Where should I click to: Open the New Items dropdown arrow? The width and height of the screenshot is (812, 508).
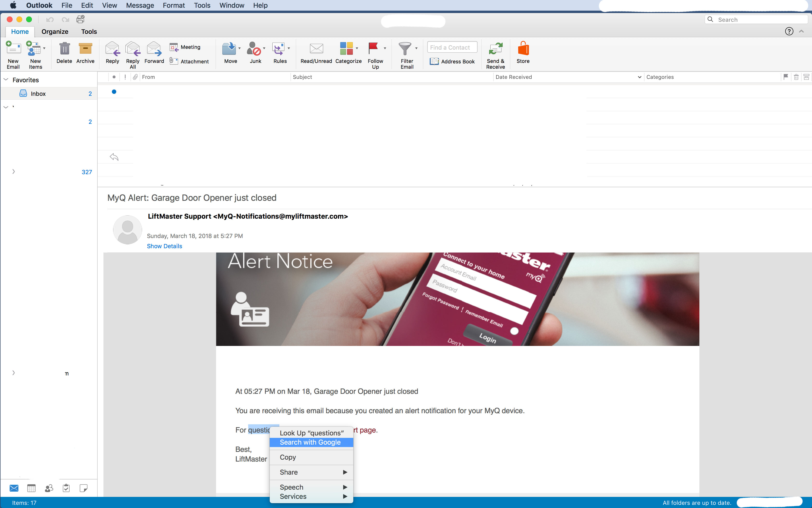pos(44,48)
